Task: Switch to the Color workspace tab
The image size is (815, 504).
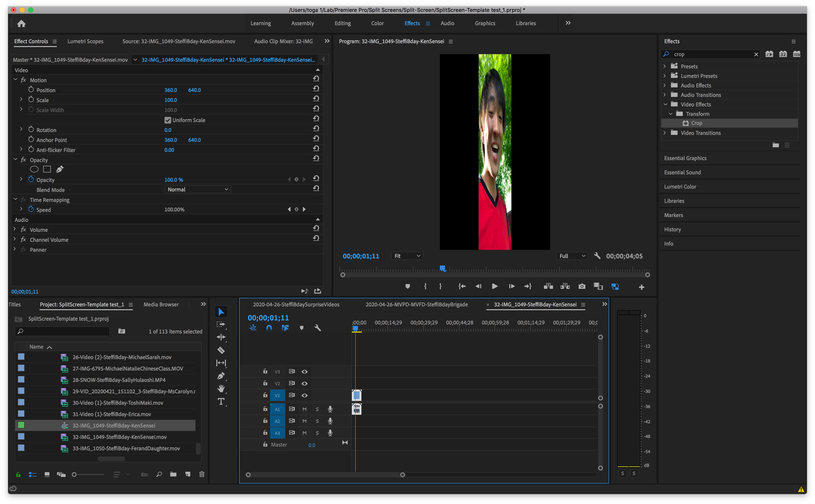Action: (x=377, y=23)
